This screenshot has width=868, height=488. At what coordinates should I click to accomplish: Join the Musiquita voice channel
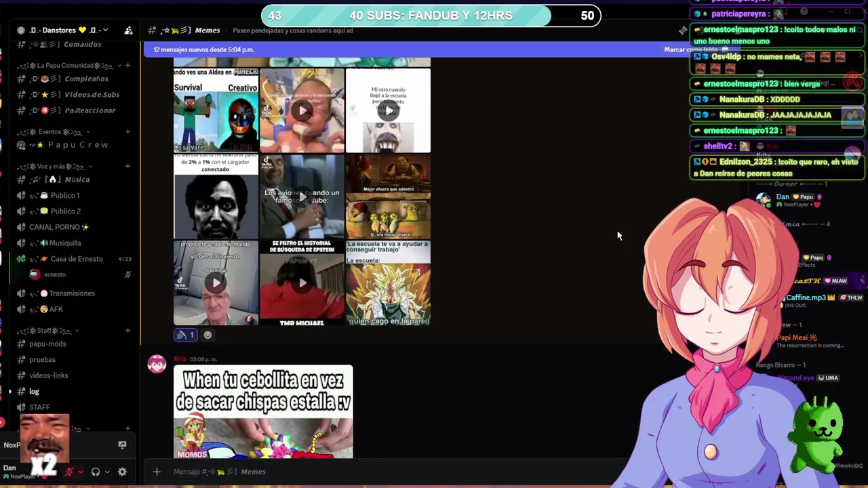[x=75, y=243]
